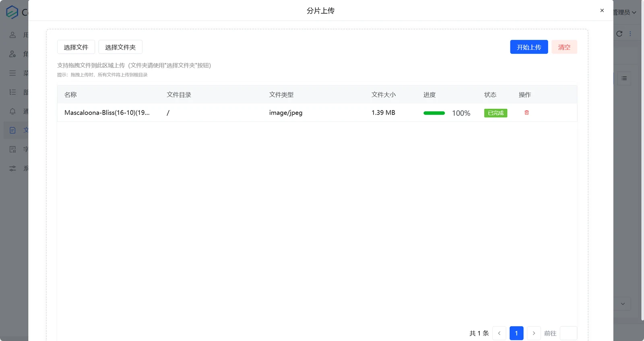Click the department tree icon in the background sidebar
This screenshot has height=341, width=644.
click(x=13, y=92)
